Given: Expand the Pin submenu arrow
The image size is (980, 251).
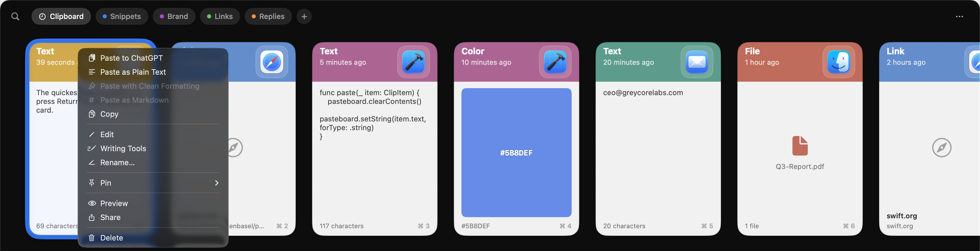Looking at the screenshot, I should click(216, 183).
